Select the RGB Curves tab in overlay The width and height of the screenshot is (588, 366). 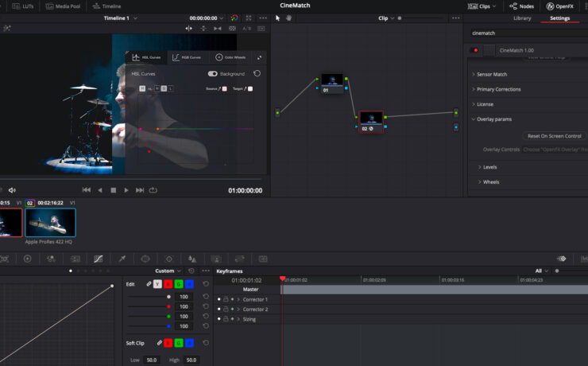(x=187, y=57)
